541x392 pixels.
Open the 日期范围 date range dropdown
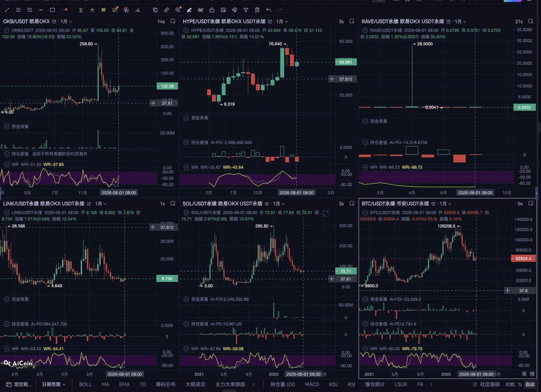tap(54, 384)
